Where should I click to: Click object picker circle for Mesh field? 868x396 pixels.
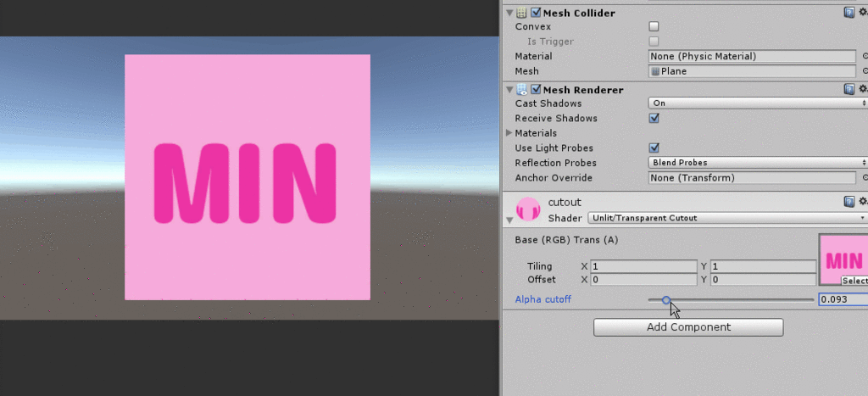point(865,72)
